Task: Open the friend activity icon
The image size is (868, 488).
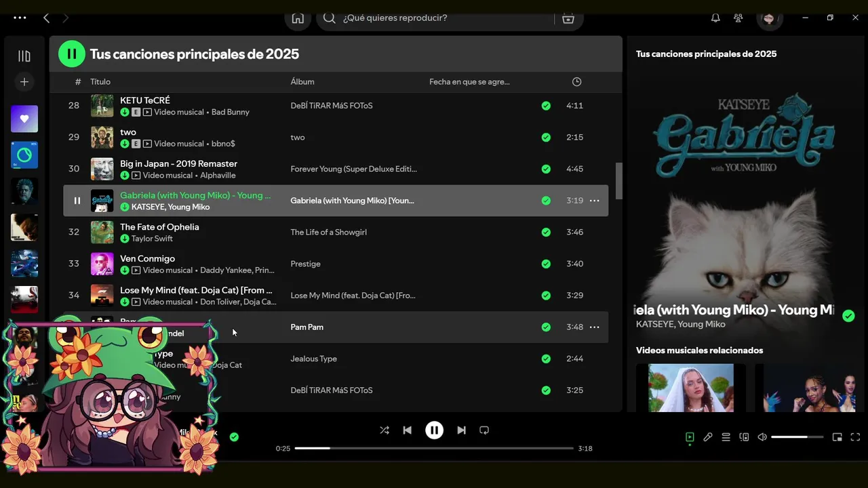Action: click(x=738, y=18)
